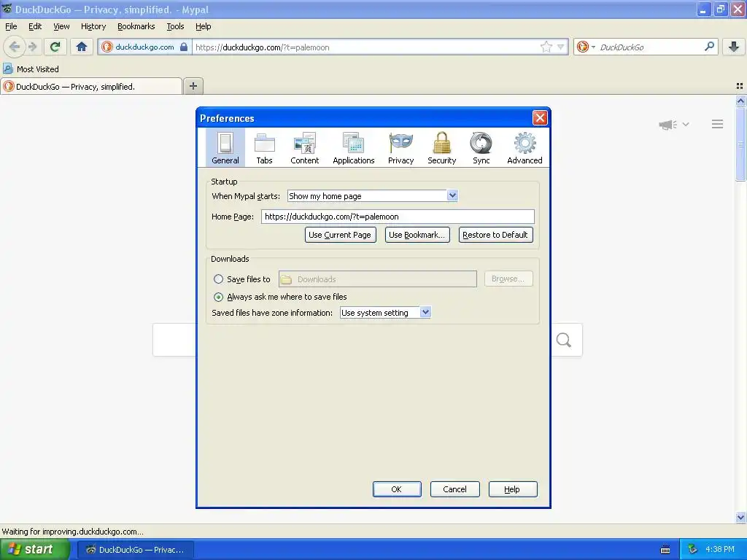Image resolution: width=747 pixels, height=560 pixels.
Task: Open the Most Visited bookmarks folder
Action: tap(31, 69)
